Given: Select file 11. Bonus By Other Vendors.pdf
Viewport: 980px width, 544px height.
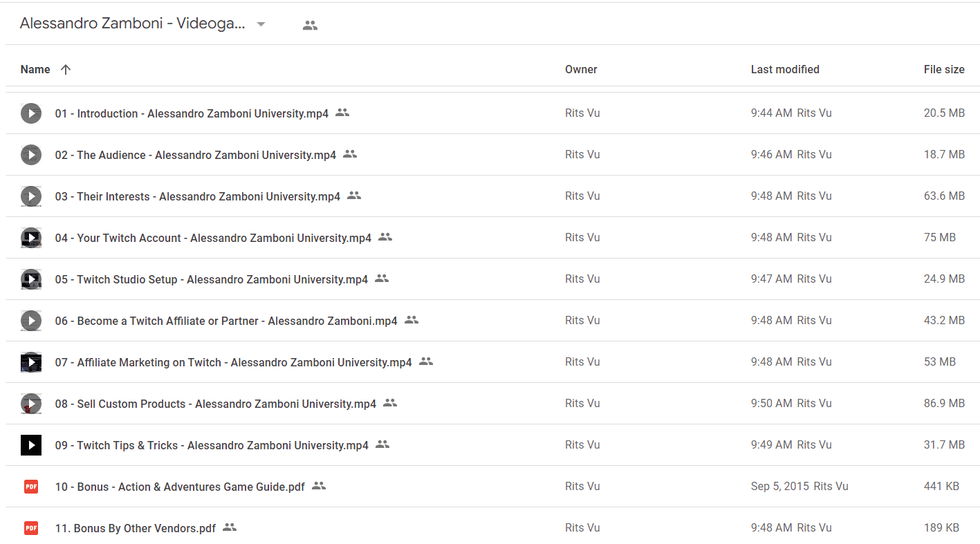Looking at the screenshot, I should click(136, 528).
